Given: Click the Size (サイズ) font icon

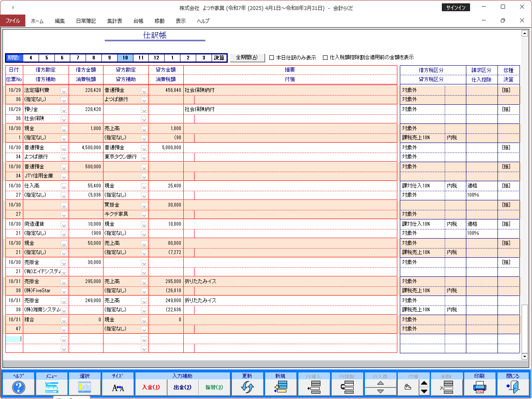Looking at the screenshot, I should (118, 387).
